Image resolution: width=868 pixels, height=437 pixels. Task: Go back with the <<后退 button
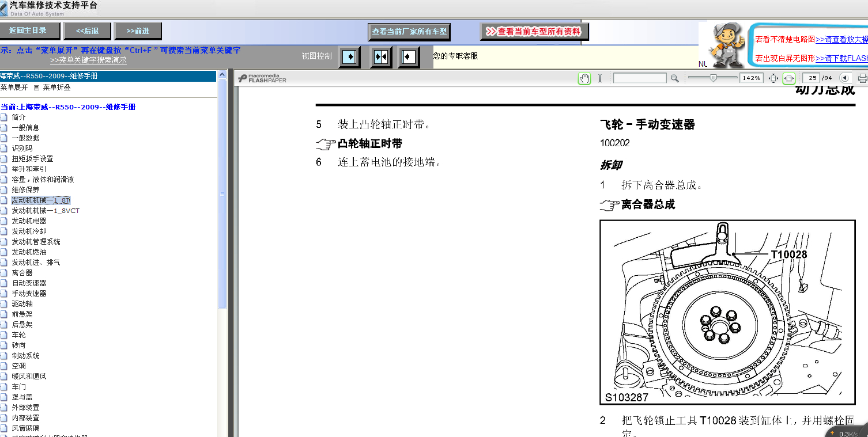coord(87,31)
